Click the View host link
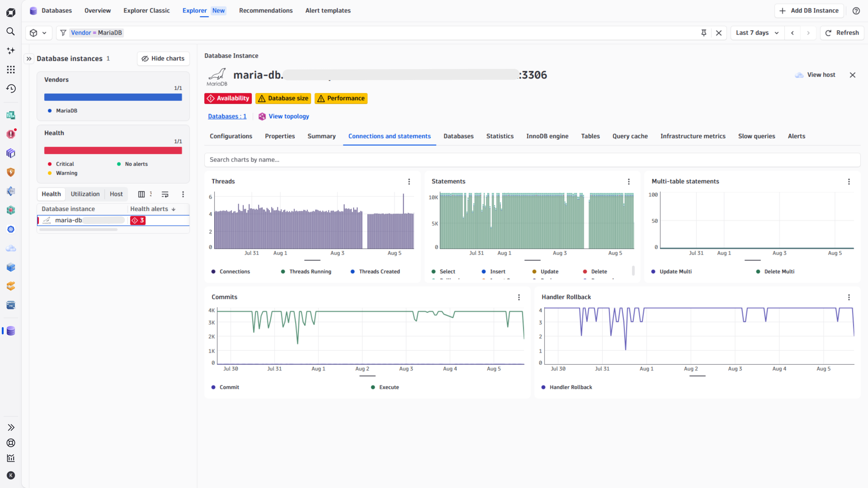 (815, 75)
